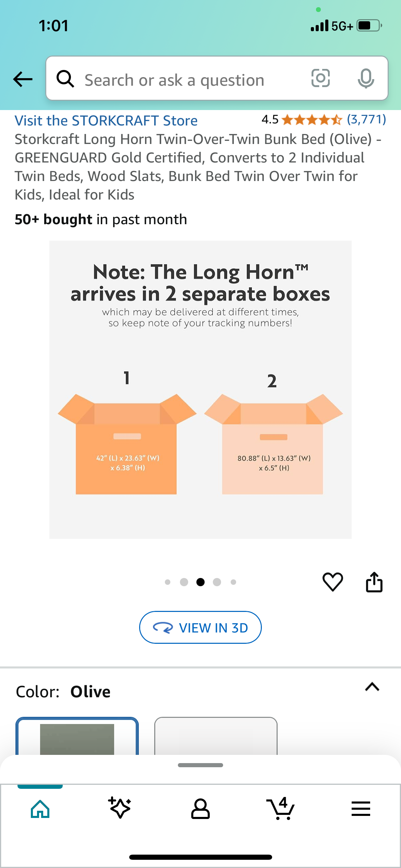Click Visit the STORKCRAFT Store link
This screenshot has width=401, height=868.
106,121
